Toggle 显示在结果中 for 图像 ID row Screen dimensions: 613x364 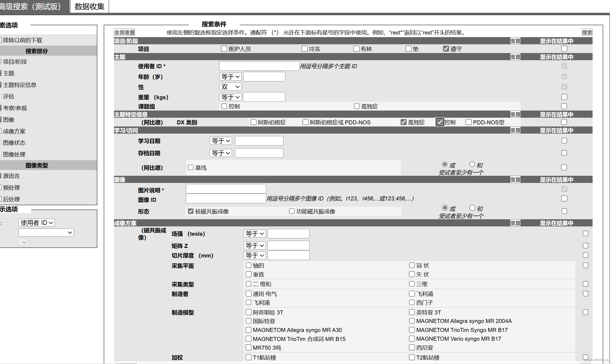click(x=564, y=198)
